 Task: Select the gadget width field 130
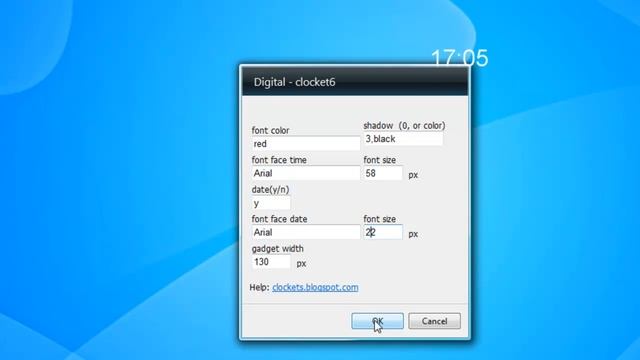click(x=271, y=262)
